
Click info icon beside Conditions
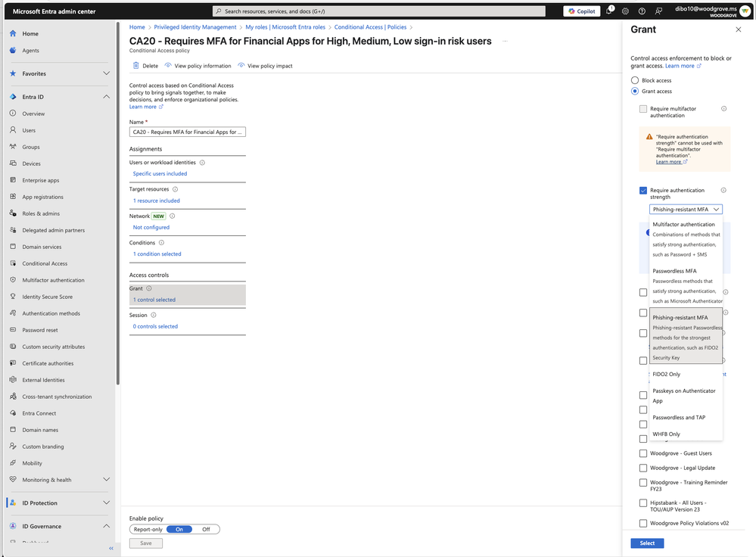(x=161, y=243)
